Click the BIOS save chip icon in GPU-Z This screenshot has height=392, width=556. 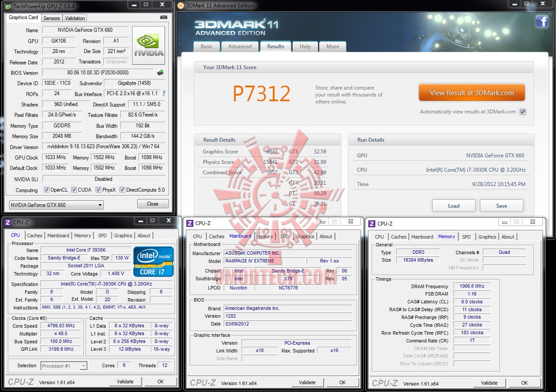click(x=160, y=73)
